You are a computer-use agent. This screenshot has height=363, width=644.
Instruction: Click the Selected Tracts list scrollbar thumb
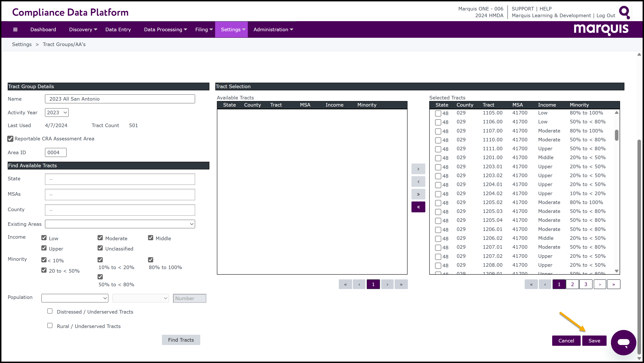(x=616, y=135)
